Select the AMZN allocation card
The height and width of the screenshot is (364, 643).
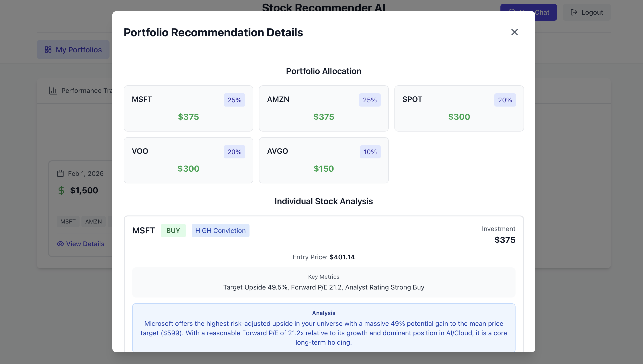[323, 108]
